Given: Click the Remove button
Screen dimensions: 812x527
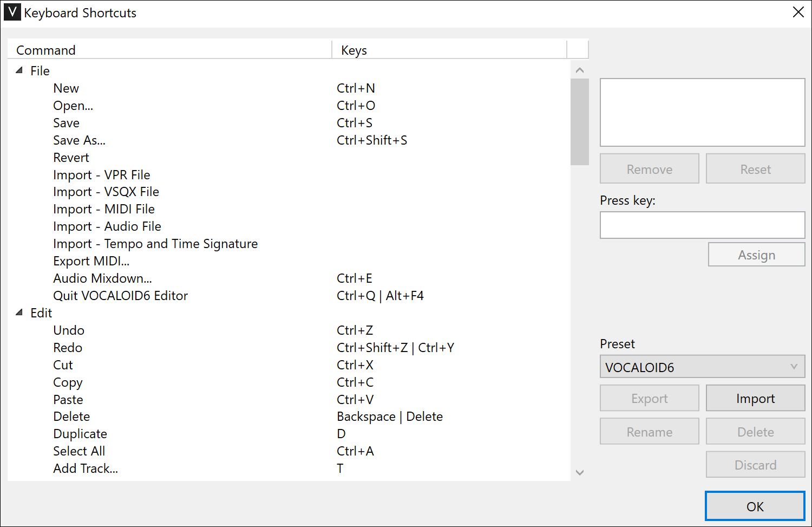Looking at the screenshot, I should (x=649, y=168).
